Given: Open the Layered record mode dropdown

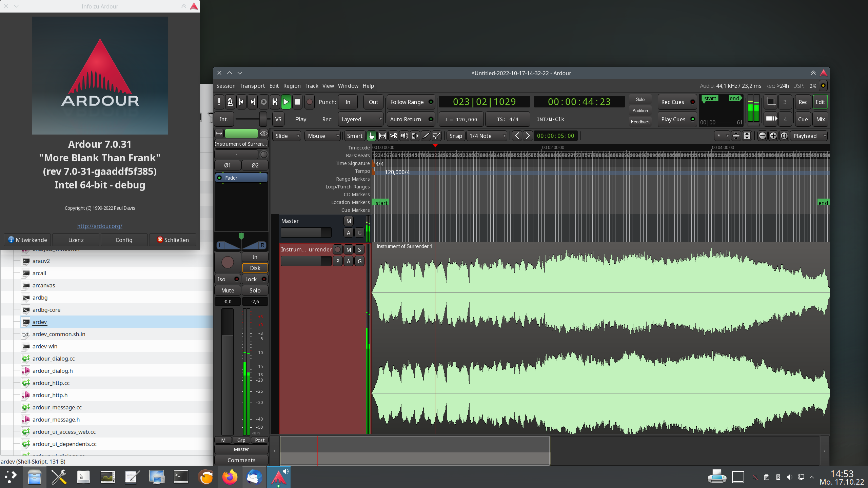Looking at the screenshot, I should 361,119.
